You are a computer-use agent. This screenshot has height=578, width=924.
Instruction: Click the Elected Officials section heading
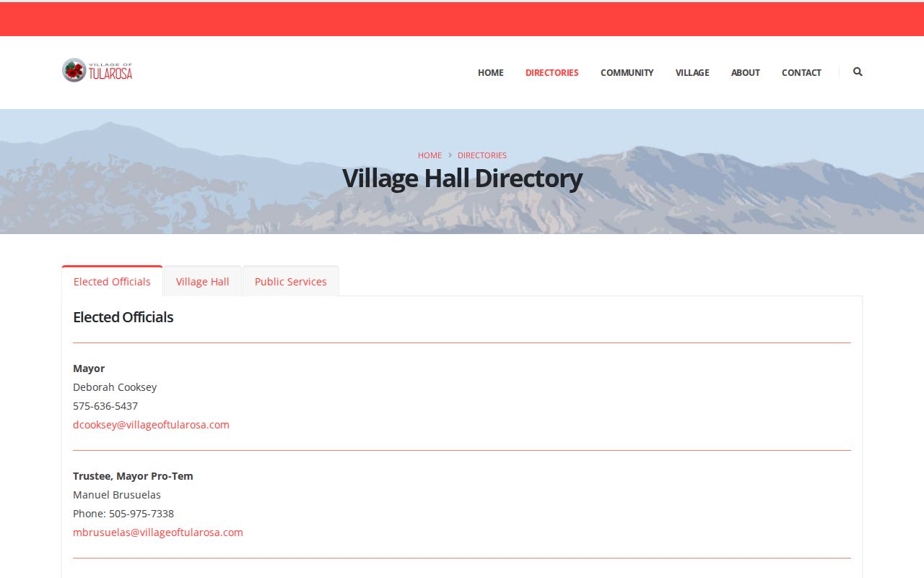pyautogui.click(x=123, y=317)
